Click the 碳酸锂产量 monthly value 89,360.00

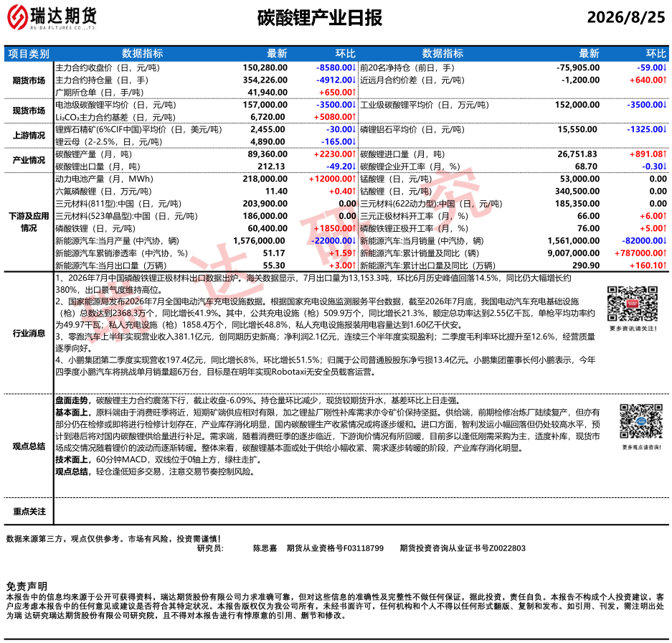pyautogui.click(x=268, y=154)
